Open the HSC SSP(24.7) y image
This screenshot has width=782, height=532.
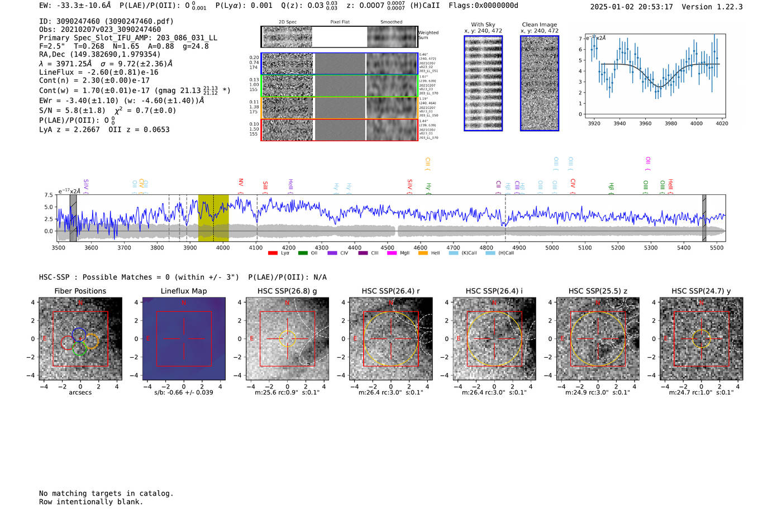coord(702,339)
